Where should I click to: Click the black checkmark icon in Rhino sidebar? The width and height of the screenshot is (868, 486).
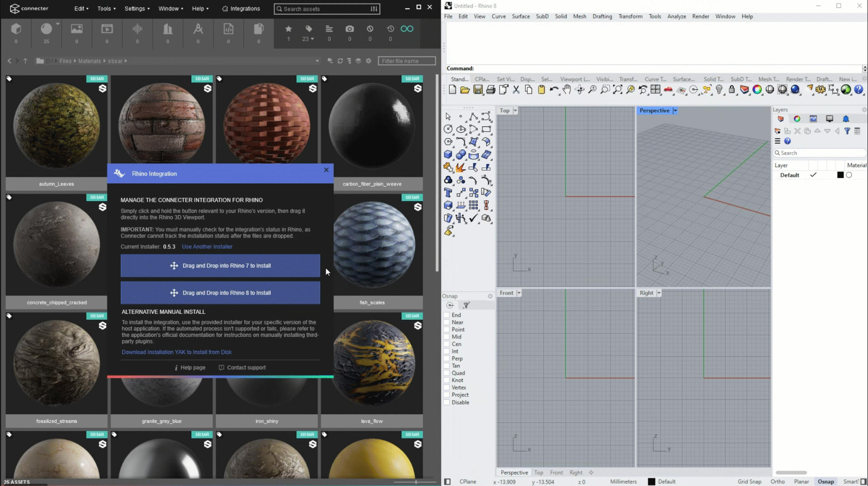click(473, 218)
